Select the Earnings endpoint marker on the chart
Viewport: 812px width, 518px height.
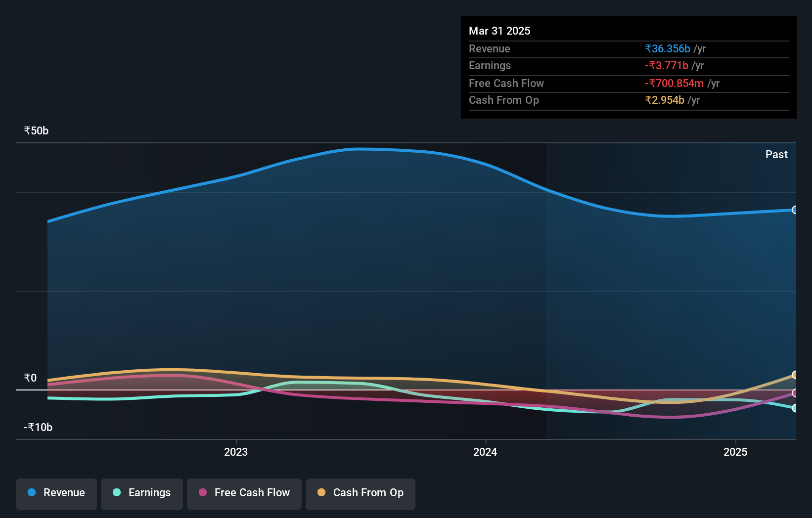tap(794, 408)
